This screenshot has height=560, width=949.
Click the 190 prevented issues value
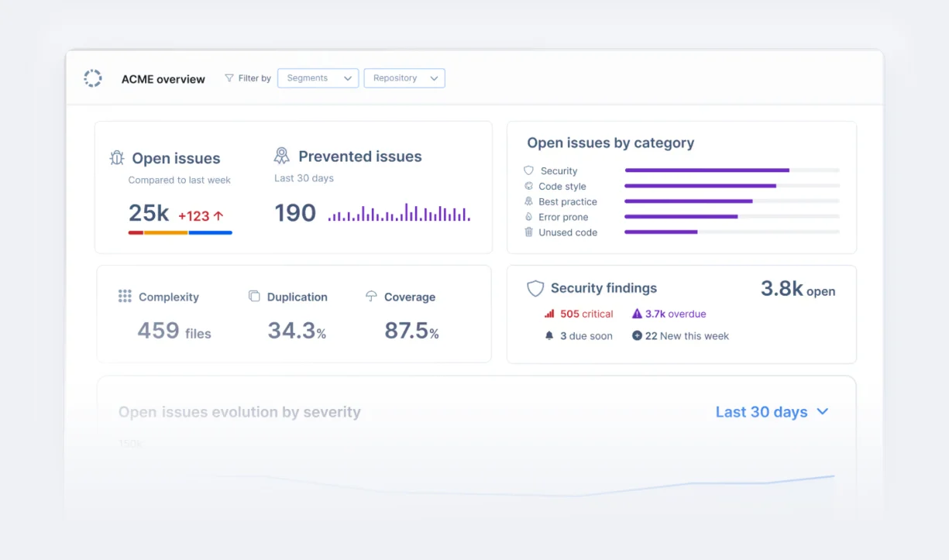pyautogui.click(x=295, y=213)
